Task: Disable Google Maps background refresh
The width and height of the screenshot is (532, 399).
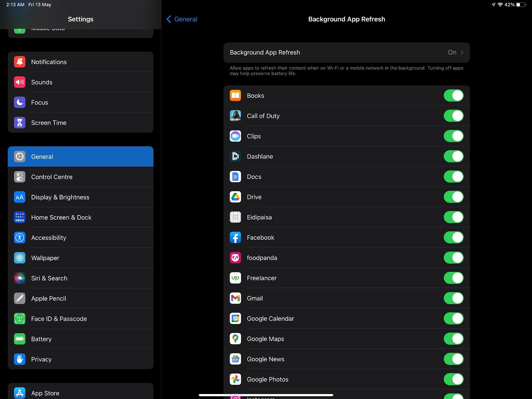Action: pyautogui.click(x=454, y=339)
